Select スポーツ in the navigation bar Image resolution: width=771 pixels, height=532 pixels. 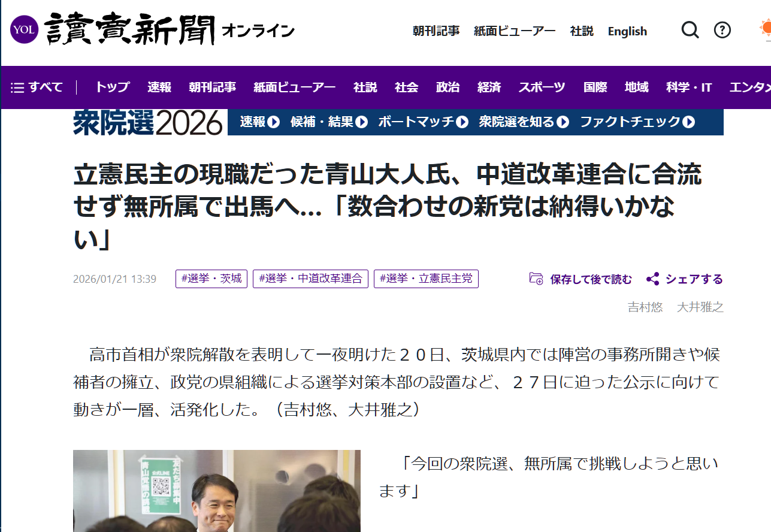542,87
